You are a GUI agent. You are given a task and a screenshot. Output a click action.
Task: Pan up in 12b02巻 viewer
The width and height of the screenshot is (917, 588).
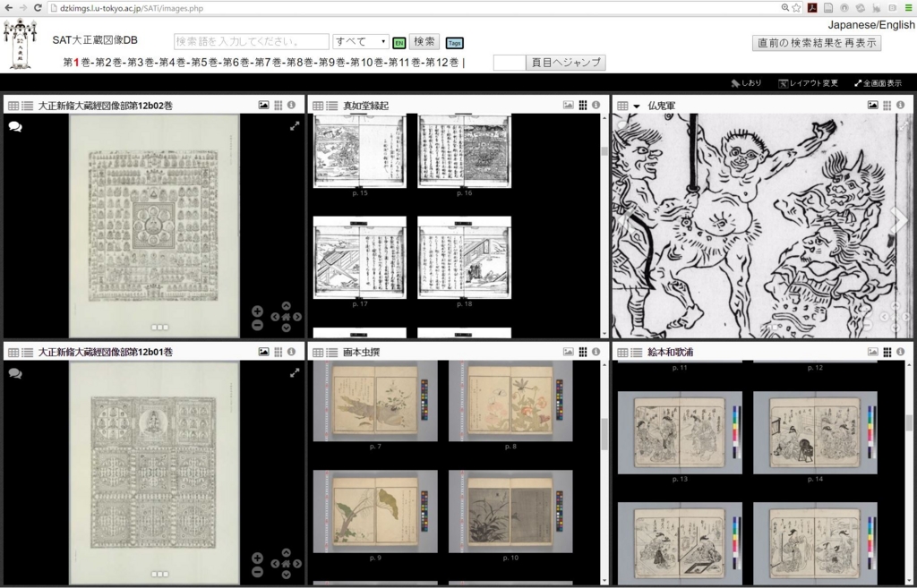[286, 306]
